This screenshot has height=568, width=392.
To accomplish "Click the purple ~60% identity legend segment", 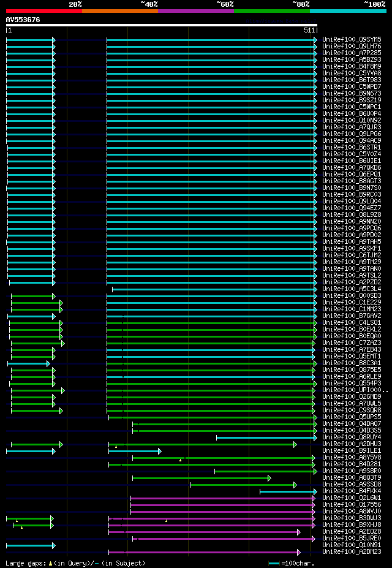I will coord(196,11).
